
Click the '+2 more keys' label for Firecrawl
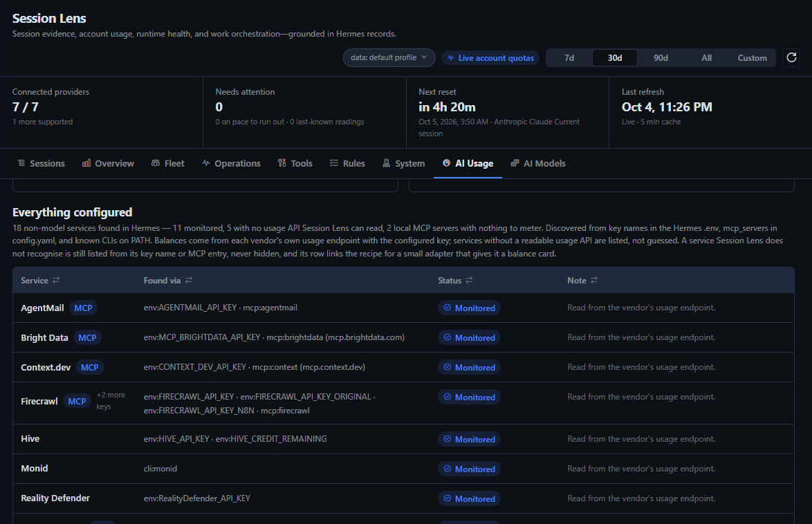[110, 401]
